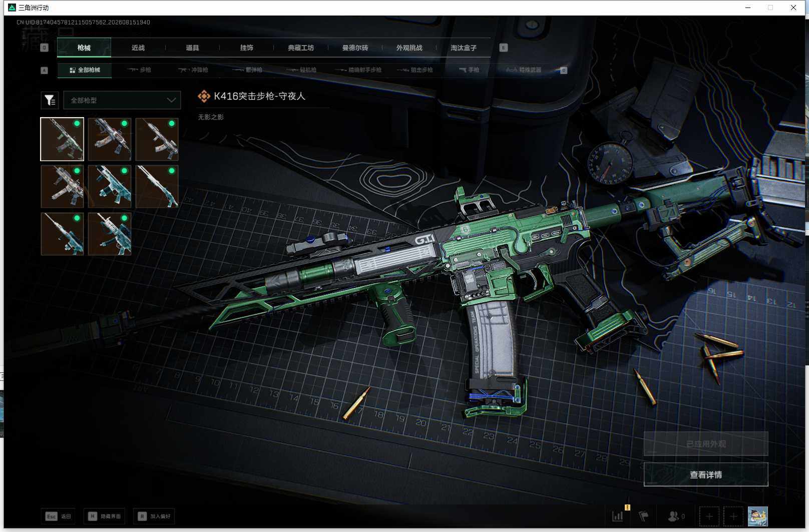Click the D key hint after 特殊武器
This screenshot has height=532, width=809.
coord(564,70)
